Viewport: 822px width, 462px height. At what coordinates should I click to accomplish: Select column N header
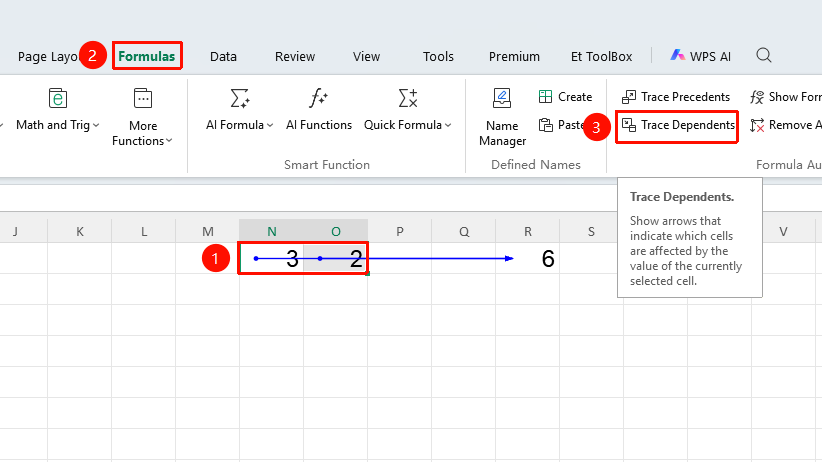[x=272, y=232]
